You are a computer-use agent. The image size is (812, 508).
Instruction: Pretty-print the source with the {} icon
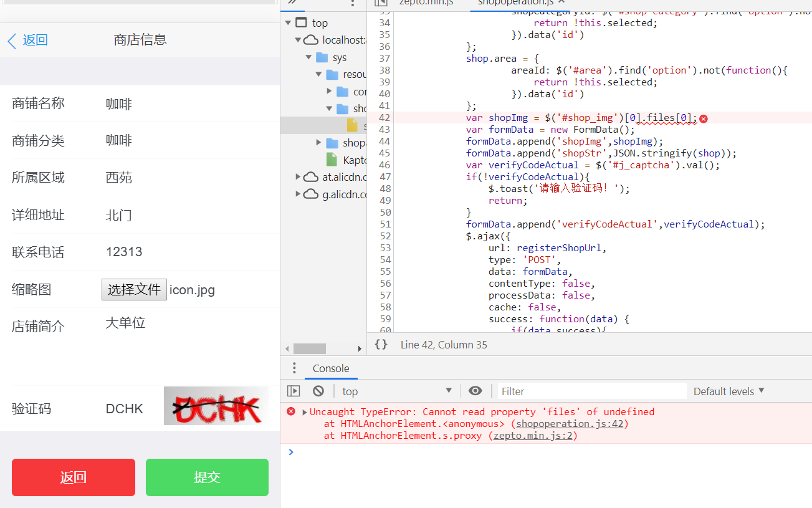(x=381, y=345)
